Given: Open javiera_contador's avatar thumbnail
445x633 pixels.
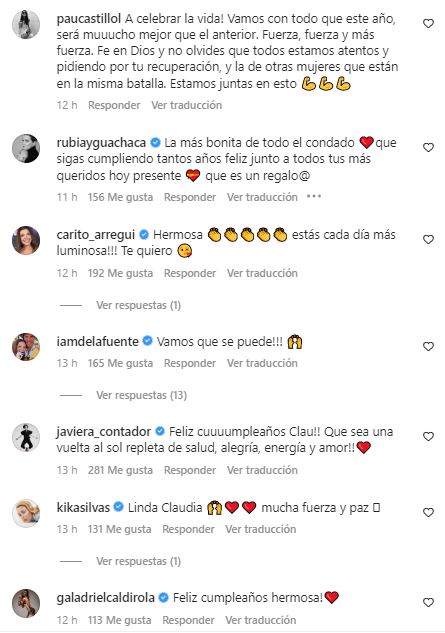Looking at the screenshot, I should [26, 438].
